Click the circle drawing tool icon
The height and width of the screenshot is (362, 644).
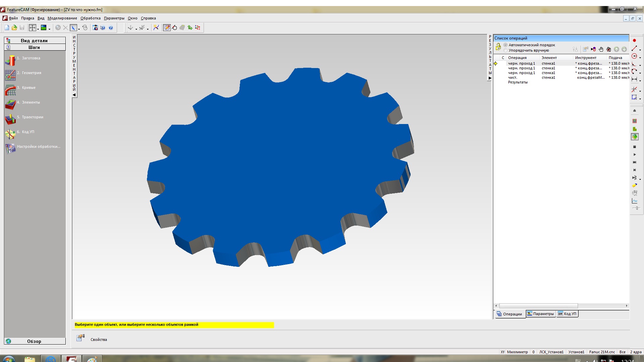pos(634,56)
